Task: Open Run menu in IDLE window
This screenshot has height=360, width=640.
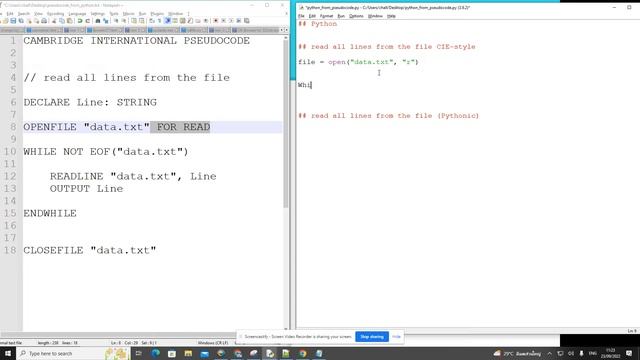Action: coord(341,16)
